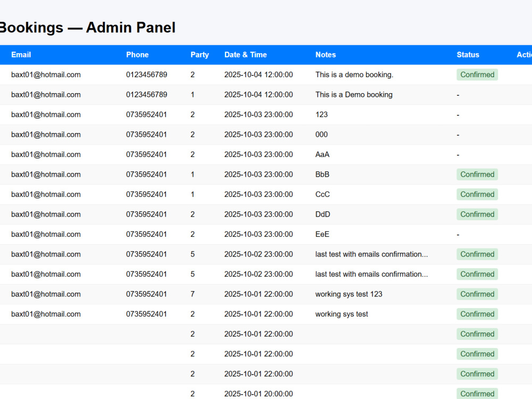Click the Email column header

point(21,55)
